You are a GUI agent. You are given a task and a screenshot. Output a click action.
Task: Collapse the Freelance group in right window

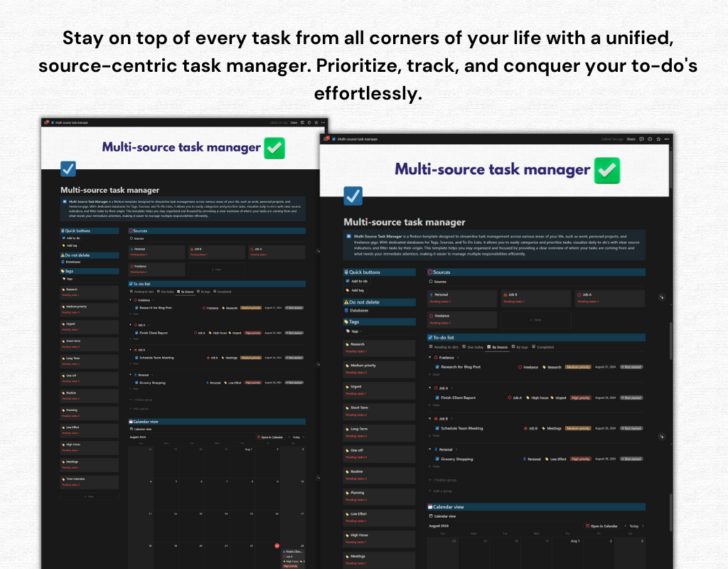click(x=430, y=358)
